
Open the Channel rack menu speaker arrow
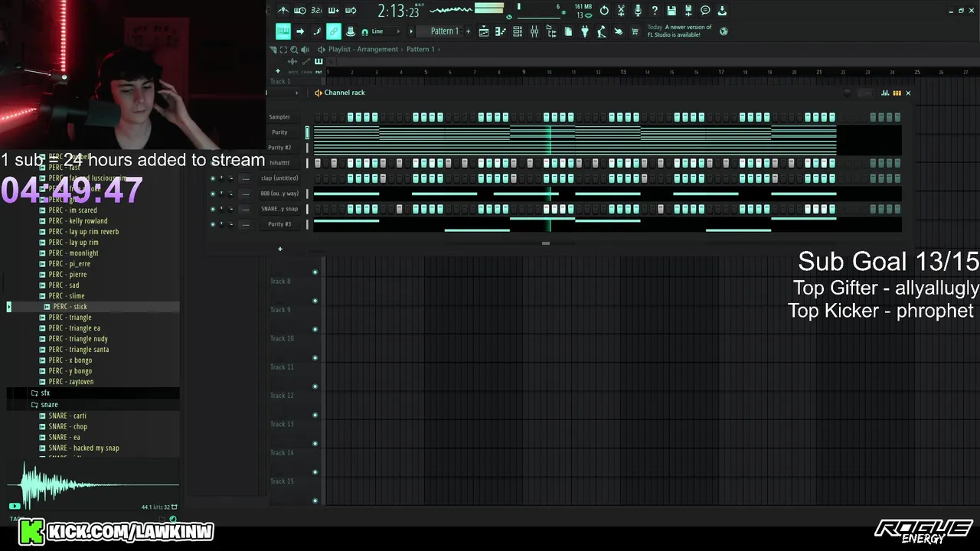tap(318, 93)
